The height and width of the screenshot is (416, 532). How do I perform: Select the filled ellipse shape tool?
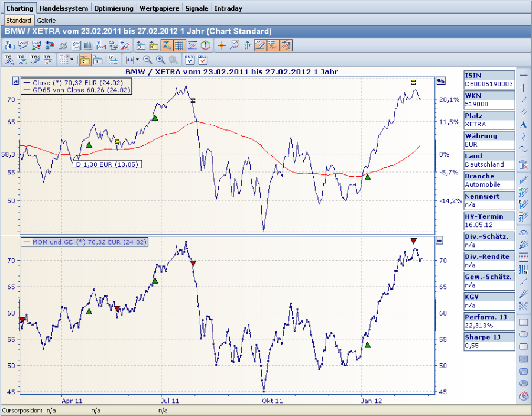523,383
